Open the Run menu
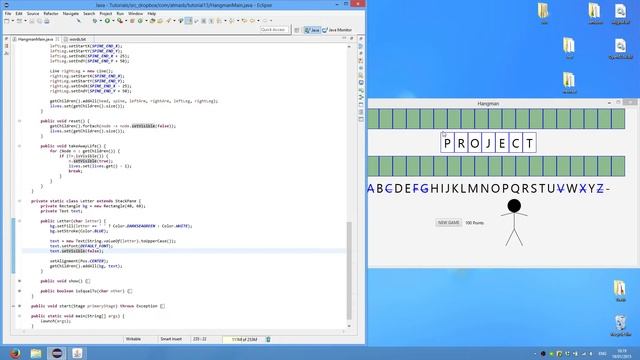640x360 pixels. (x=120, y=13)
